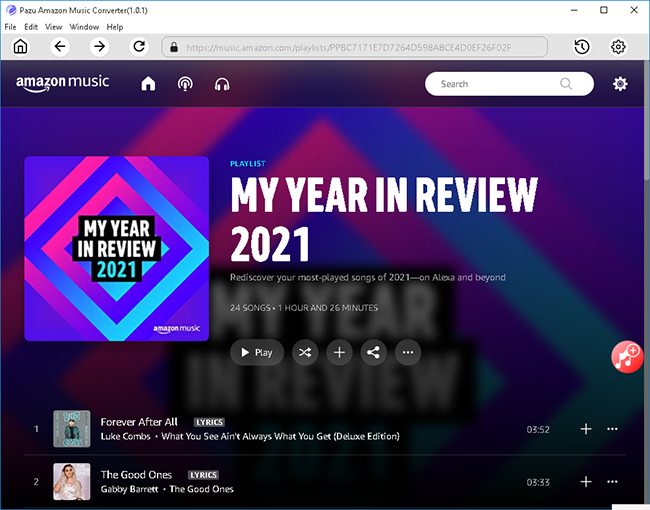Viewport: 650px width, 510px height.
Task: Open the podcasts broadcast icon
Action: tap(185, 84)
